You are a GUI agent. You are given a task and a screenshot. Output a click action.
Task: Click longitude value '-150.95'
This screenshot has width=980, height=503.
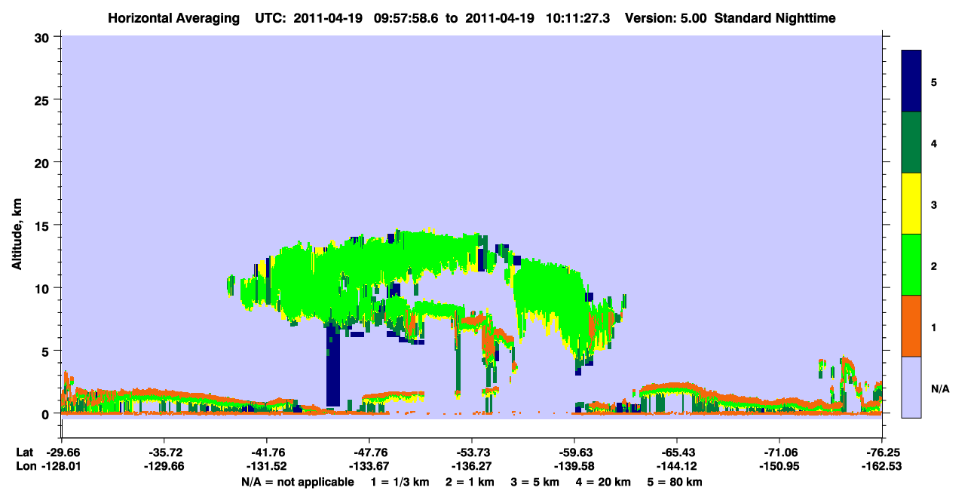tap(779, 467)
